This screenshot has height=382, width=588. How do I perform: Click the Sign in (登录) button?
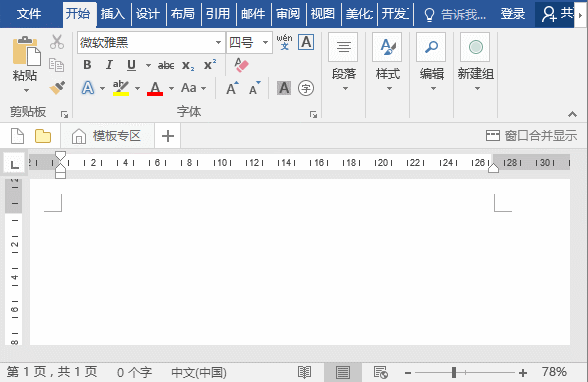(512, 14)
